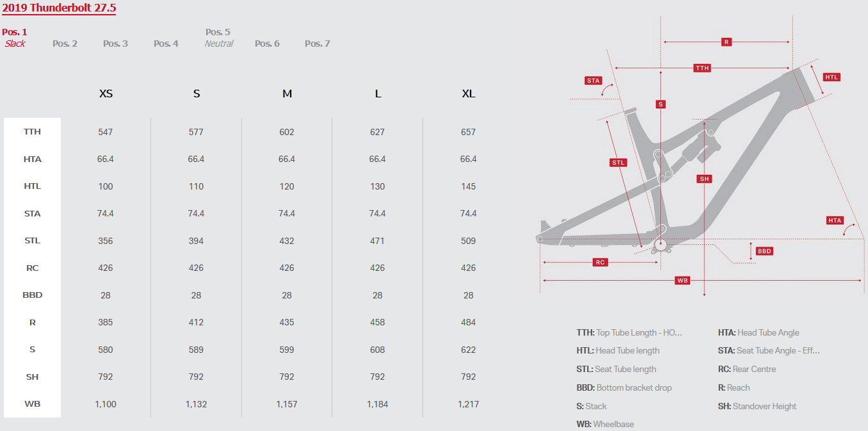Choose Pos. 5 Neutral setting
Viewport: 868px width, 431px height.
(x=218, y=38)
